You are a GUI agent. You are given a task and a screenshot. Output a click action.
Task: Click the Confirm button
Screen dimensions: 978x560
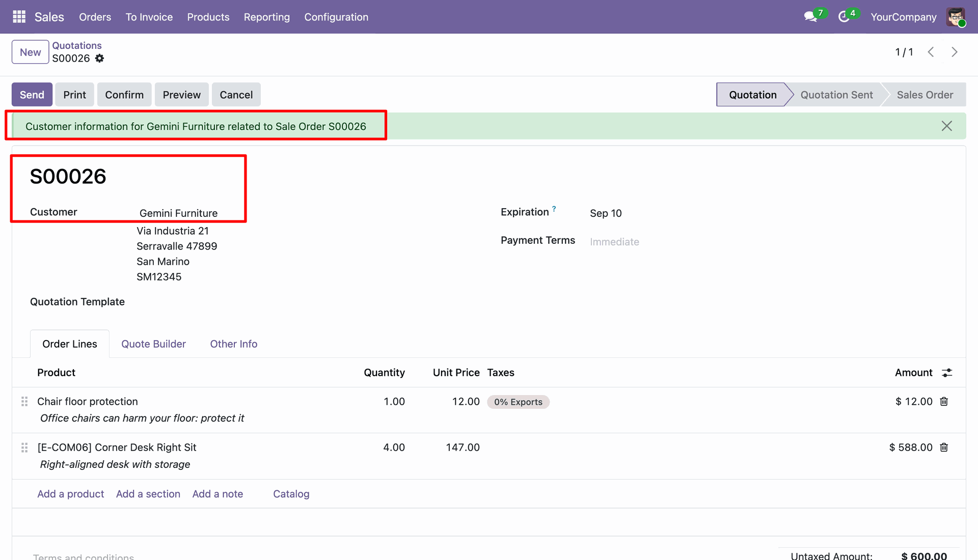coord(124,95)
